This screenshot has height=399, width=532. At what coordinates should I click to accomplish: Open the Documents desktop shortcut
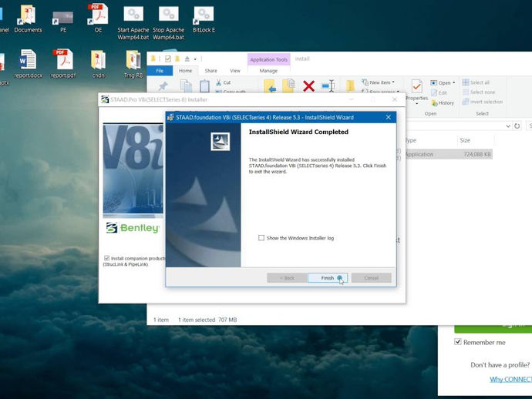(28, 19)
